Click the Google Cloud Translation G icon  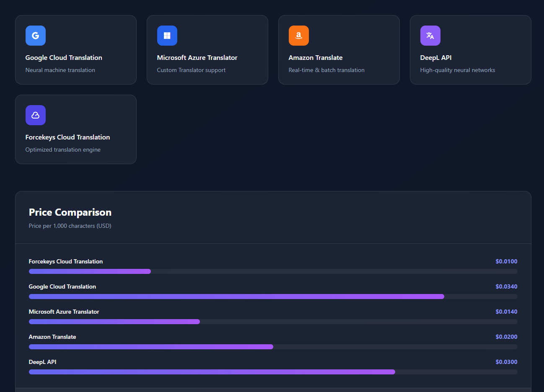point(36,36)
